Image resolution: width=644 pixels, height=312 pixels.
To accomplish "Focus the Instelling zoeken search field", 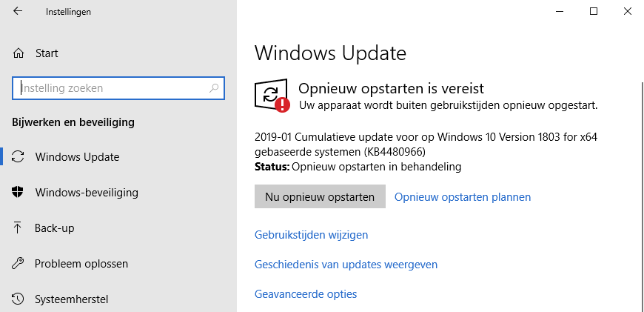I will click(111, 87).
